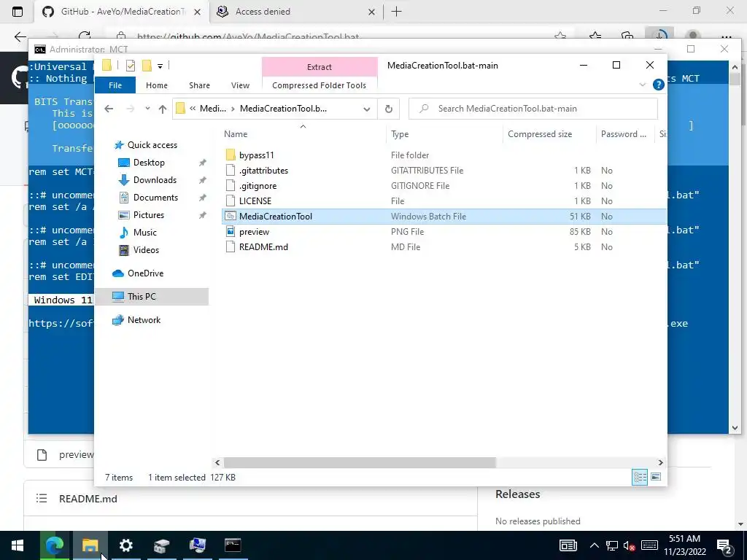
Task: Click the New folder icon in quick access toolbar
Action: click(x=147, y=66)
